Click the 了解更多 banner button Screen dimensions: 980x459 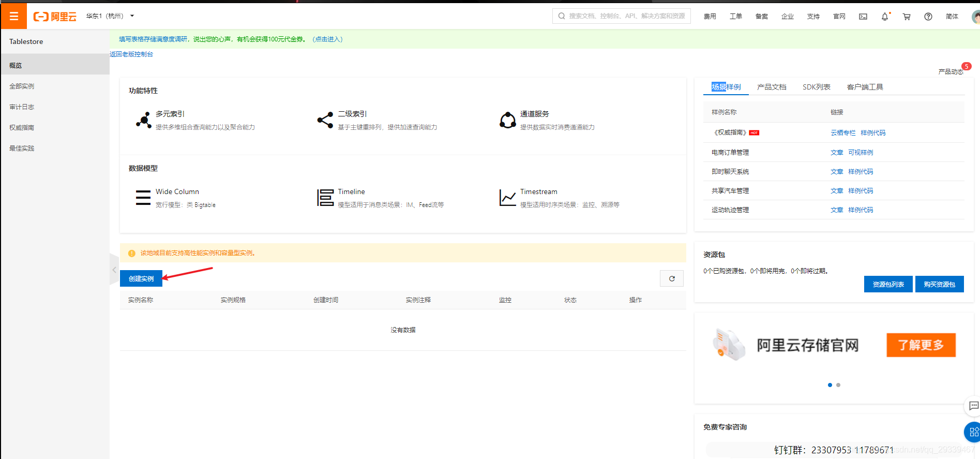pos(921,345)
